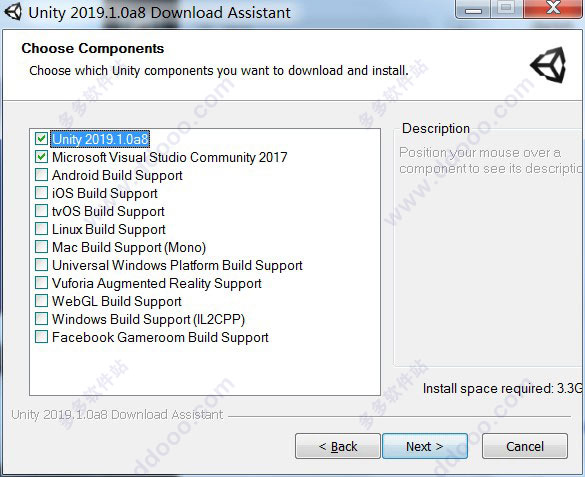
Task: Select 'Vuforia Augmented Reality Support' label
Action: click(x=157, y=283)
